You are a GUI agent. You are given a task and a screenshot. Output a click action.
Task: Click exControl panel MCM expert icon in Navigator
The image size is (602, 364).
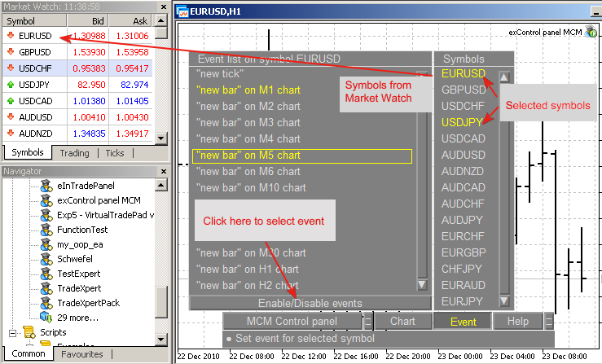pos(46,200)
